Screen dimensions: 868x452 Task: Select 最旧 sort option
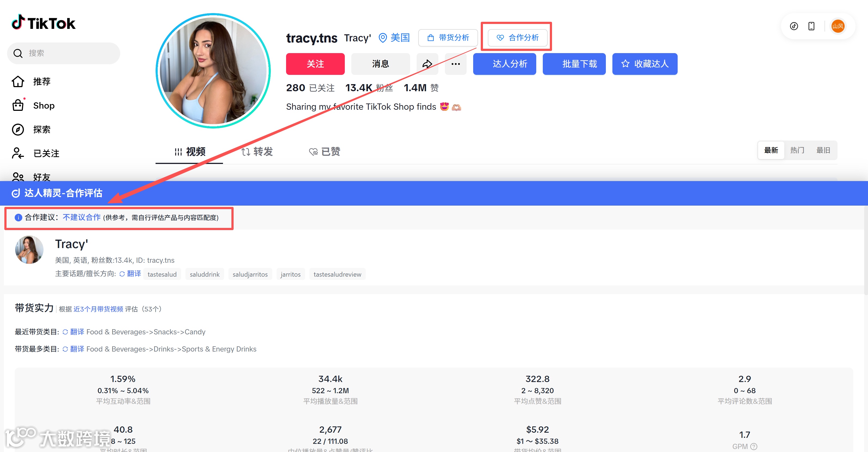[x=823, y=150]
